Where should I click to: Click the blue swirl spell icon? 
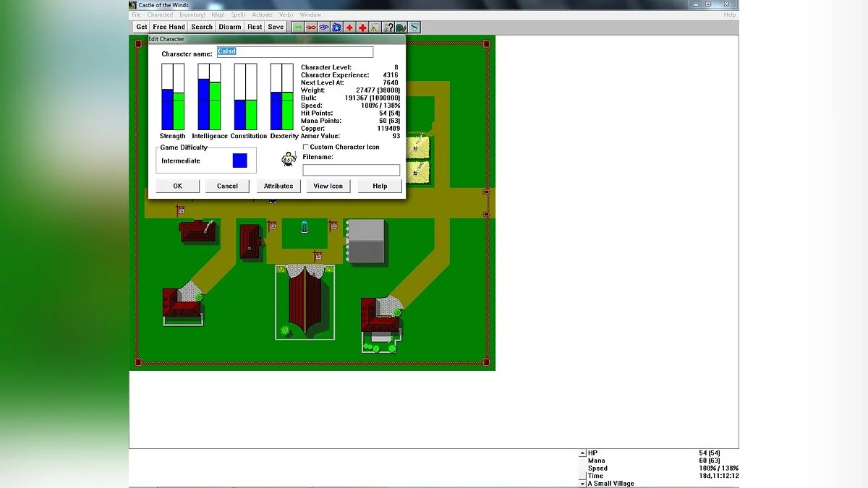[336, 27]
